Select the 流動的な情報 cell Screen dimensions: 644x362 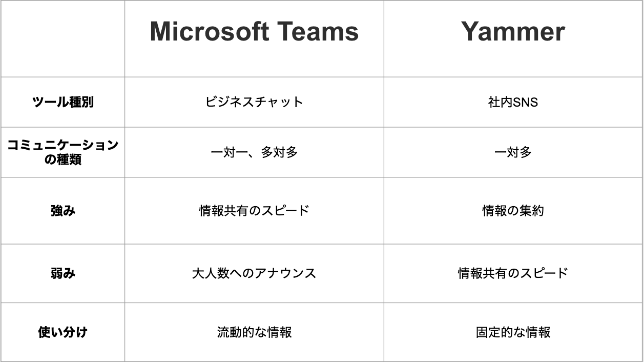coord(254,332)
